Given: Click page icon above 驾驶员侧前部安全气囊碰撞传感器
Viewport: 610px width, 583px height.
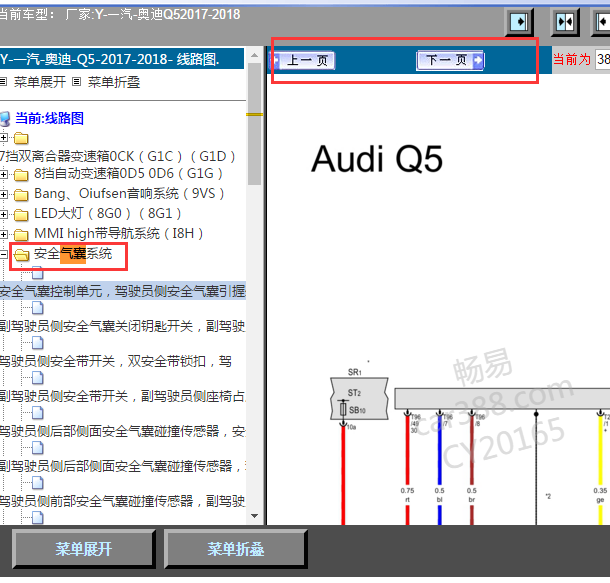Looking at the screenshot, I should [37, 483].
